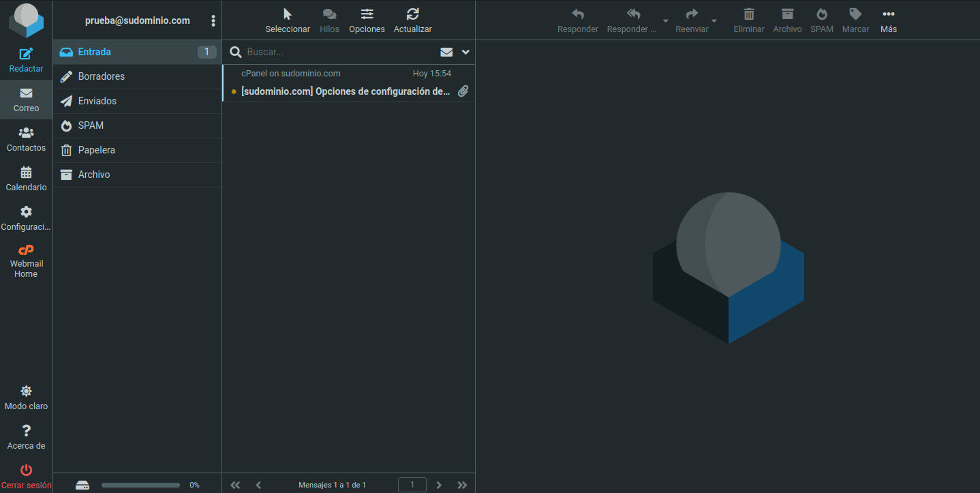Open the Enviados folder
The width and height of the screenshot is (980, 493).
tap(137, 101)
